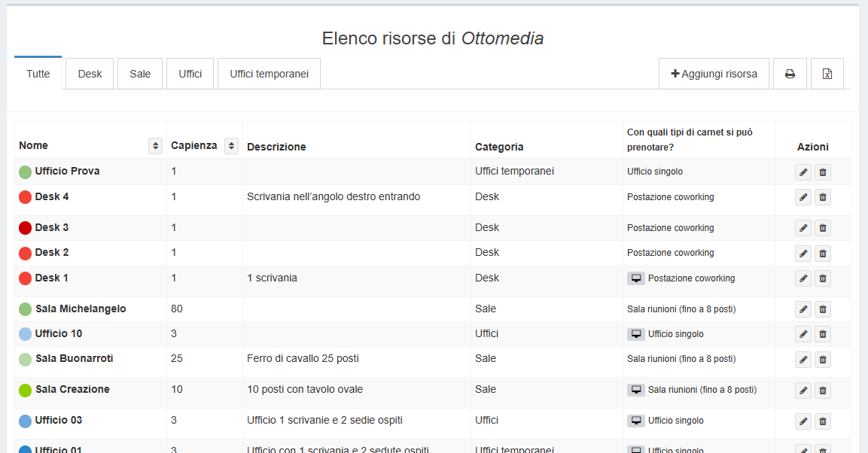The width and height of the screenshot is (868, 453).
Task: Export the resource list to Excel
Action: pos(827,73)
